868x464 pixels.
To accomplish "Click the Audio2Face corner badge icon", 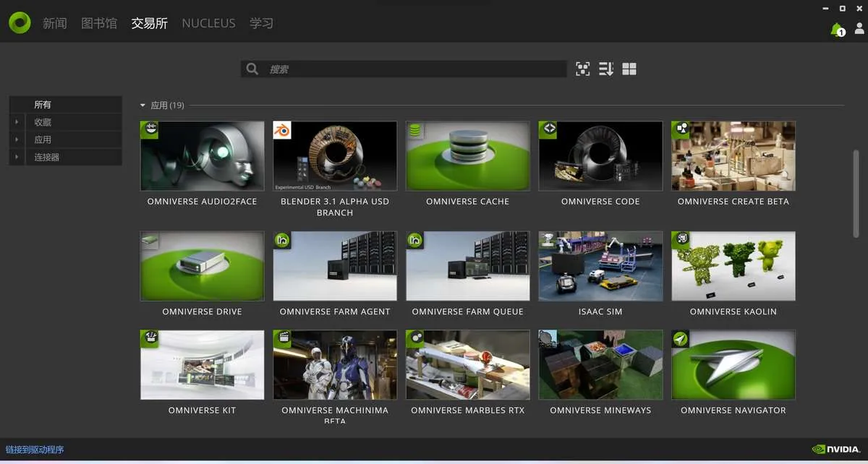I will click(x=150, y=129).
